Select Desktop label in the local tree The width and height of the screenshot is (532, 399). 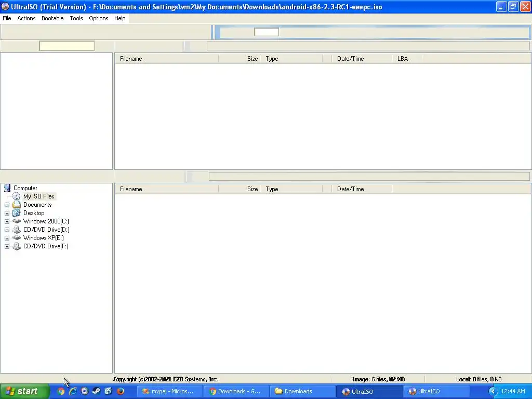34,213
